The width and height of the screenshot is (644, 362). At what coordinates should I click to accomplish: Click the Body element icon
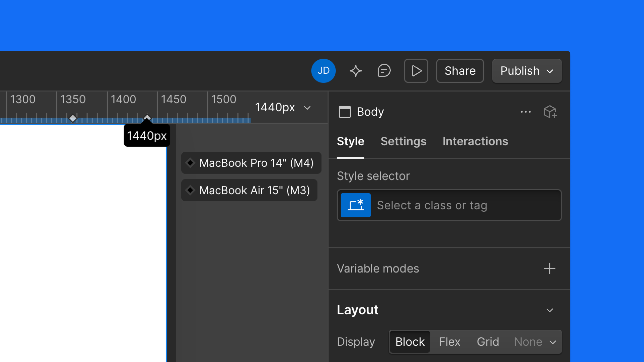(345, 112)
